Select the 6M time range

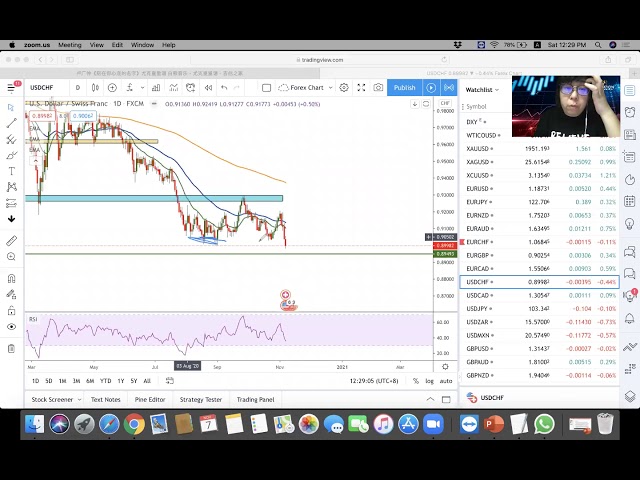click(90, 381)
